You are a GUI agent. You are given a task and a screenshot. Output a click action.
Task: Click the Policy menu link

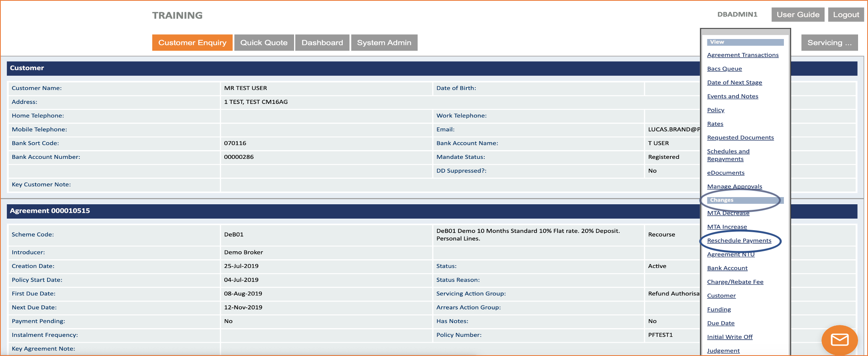click(x=716, y=110)
